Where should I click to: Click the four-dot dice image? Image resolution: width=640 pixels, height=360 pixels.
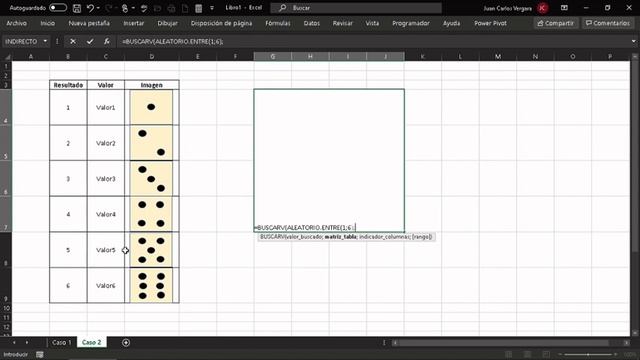coord(151,214)
